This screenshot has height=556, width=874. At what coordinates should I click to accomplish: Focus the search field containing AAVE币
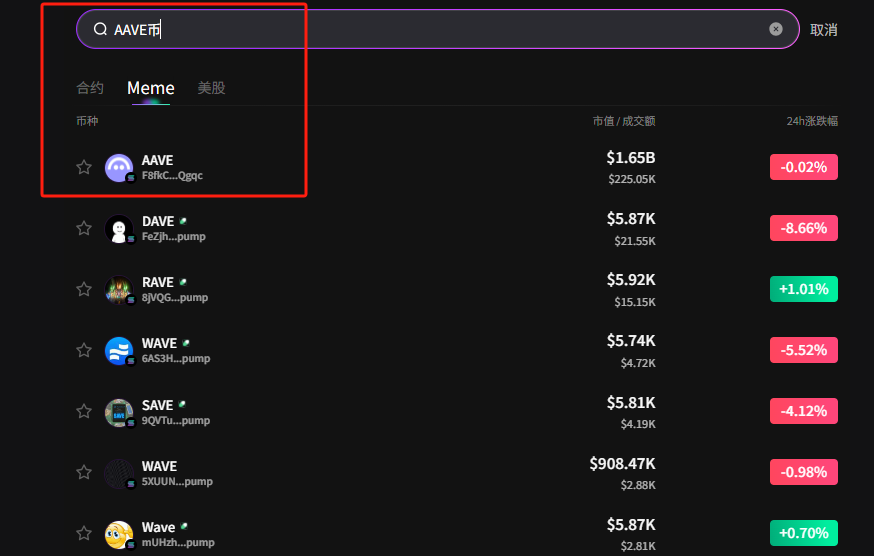[450, 29]
